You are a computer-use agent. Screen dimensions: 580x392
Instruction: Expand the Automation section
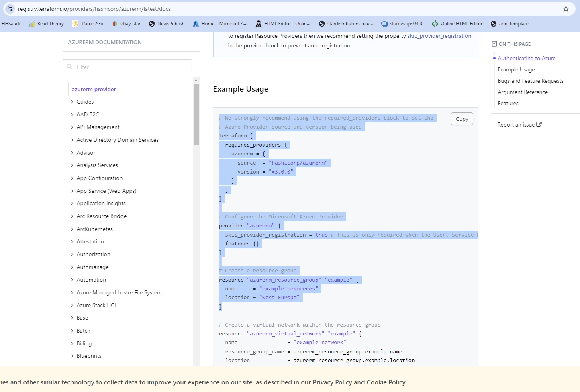coord(72,280)
